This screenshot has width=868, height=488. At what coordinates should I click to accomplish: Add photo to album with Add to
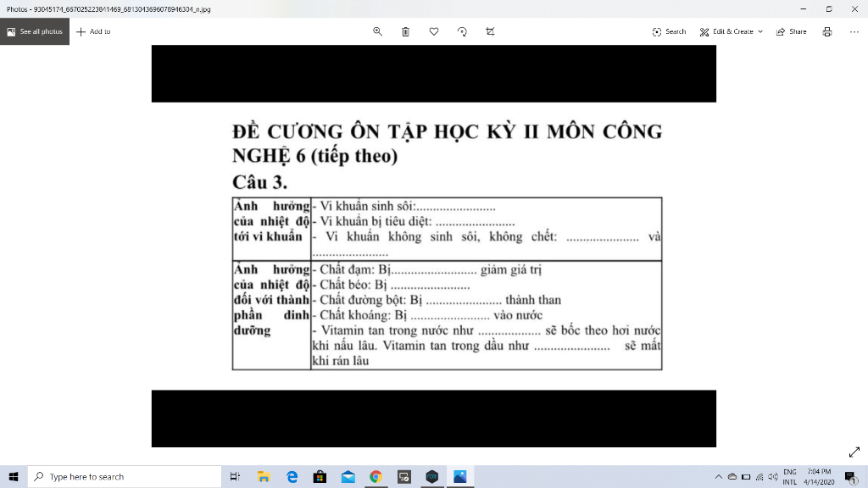pyautogui.click(x=93, y=31)
